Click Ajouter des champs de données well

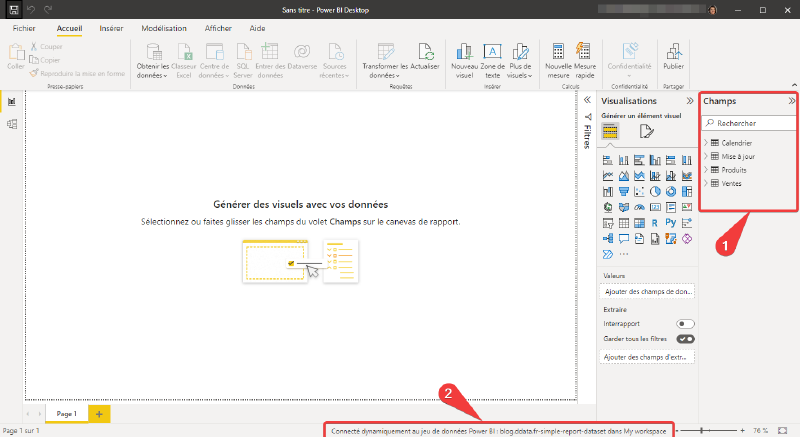point(647,292)
